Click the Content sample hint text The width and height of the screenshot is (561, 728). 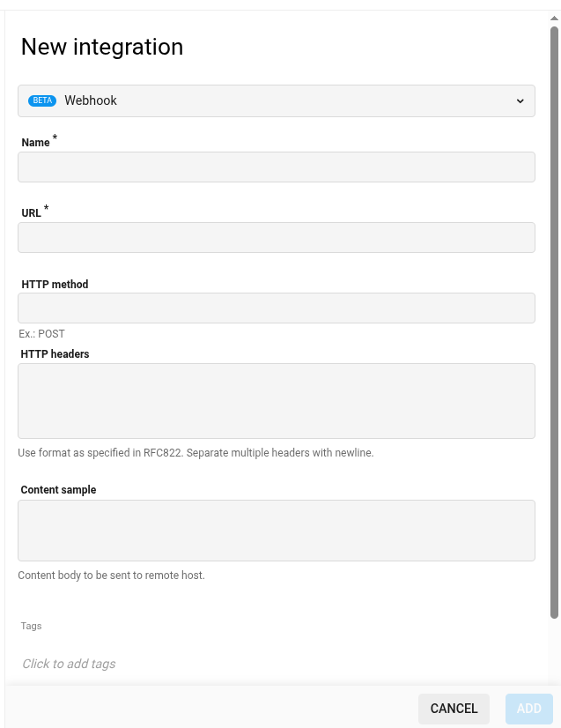pos(111,575)
